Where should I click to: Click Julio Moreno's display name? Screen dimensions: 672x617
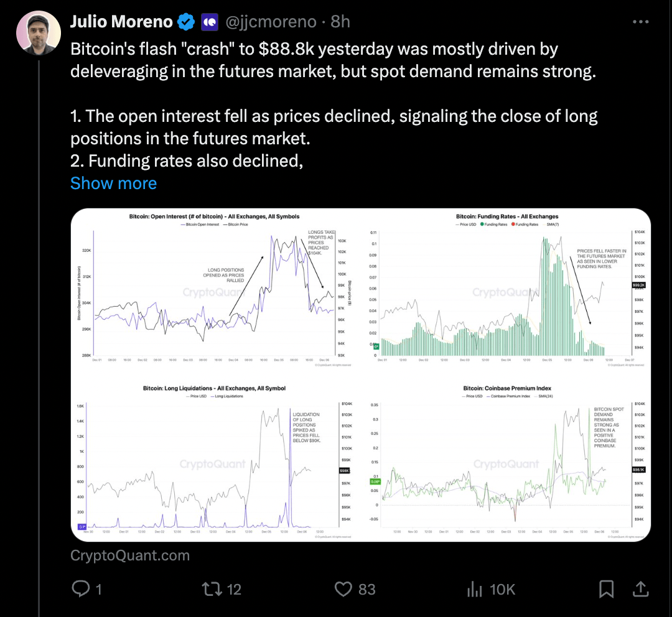(x=121, y=21)
